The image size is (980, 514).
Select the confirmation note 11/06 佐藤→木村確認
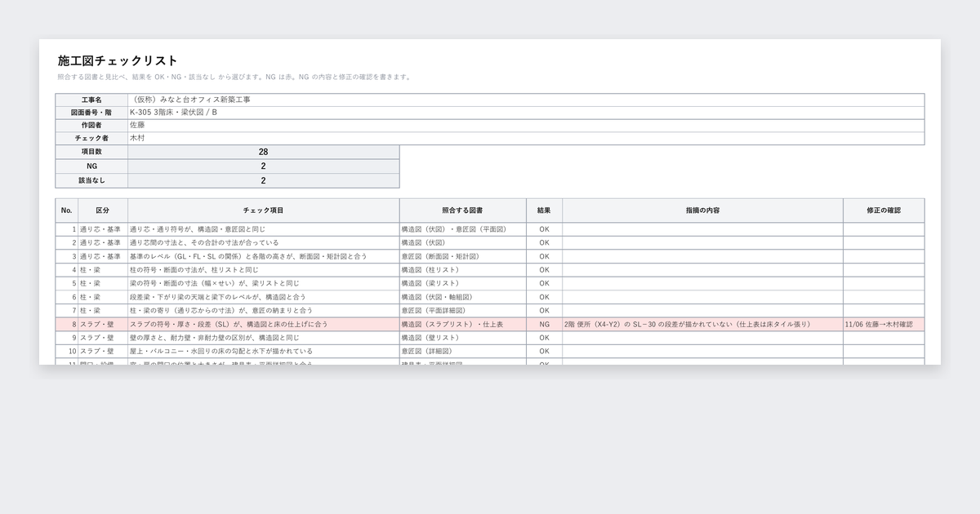coord(884,324)
